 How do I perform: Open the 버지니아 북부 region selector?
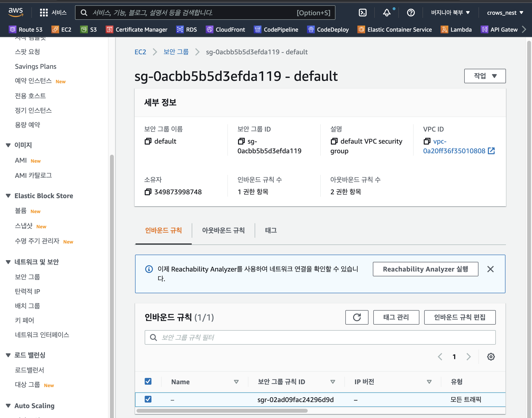(450, 13)
